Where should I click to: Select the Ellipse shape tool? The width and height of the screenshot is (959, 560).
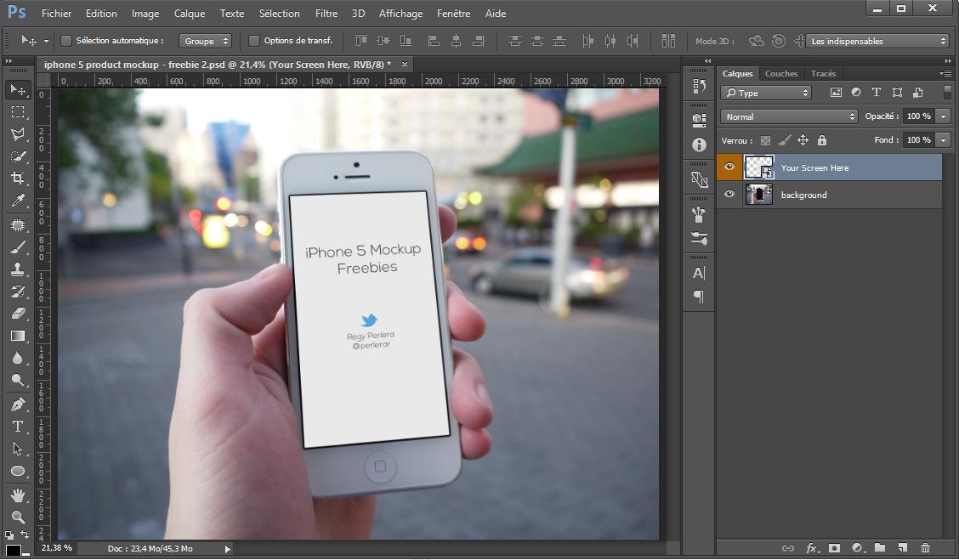[18, 471]
